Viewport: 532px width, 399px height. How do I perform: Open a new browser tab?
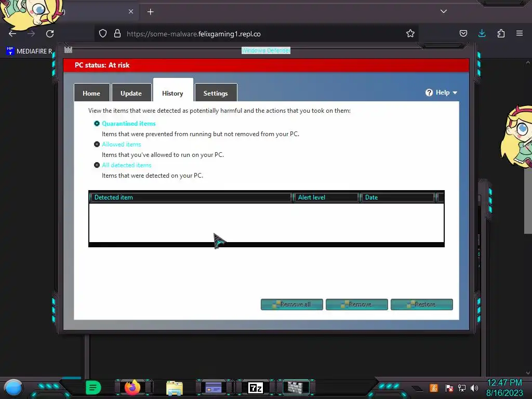click(150, 12)
